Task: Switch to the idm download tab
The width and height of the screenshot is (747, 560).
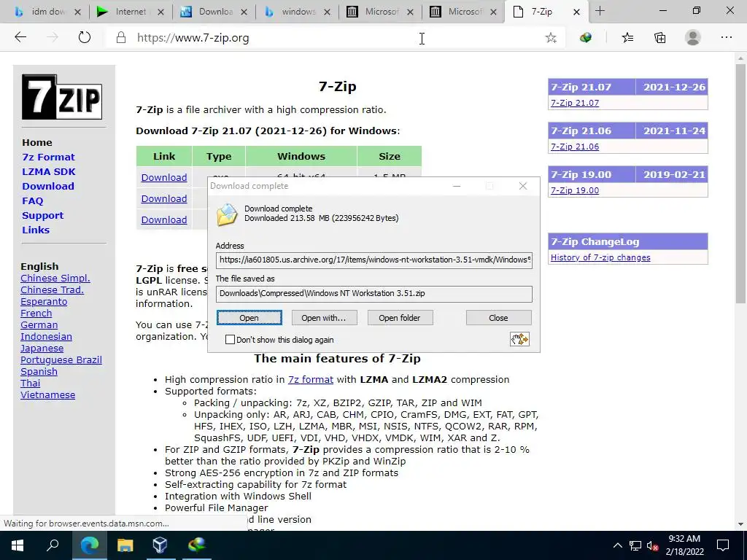Action: [46, 12]
